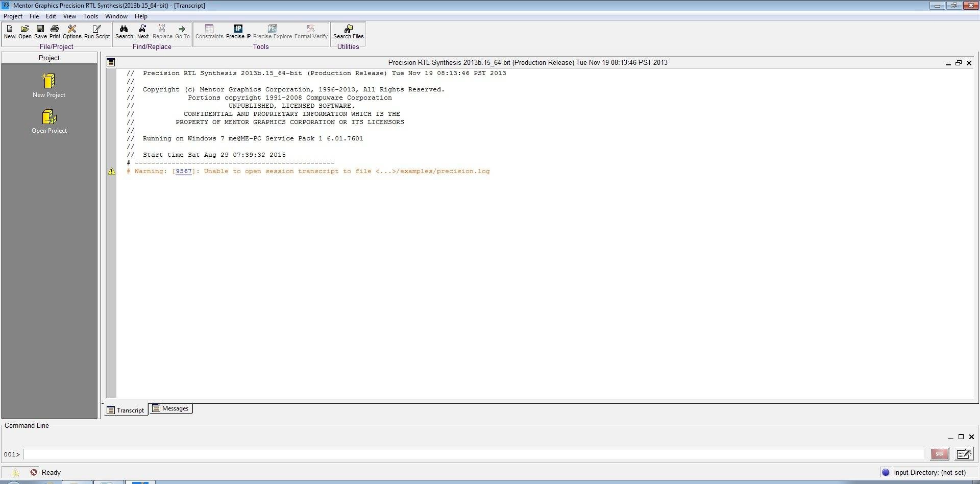This screenshot has width=980, height=484.
Task: Click the command line editor icon
Action: tap(964, 454)
